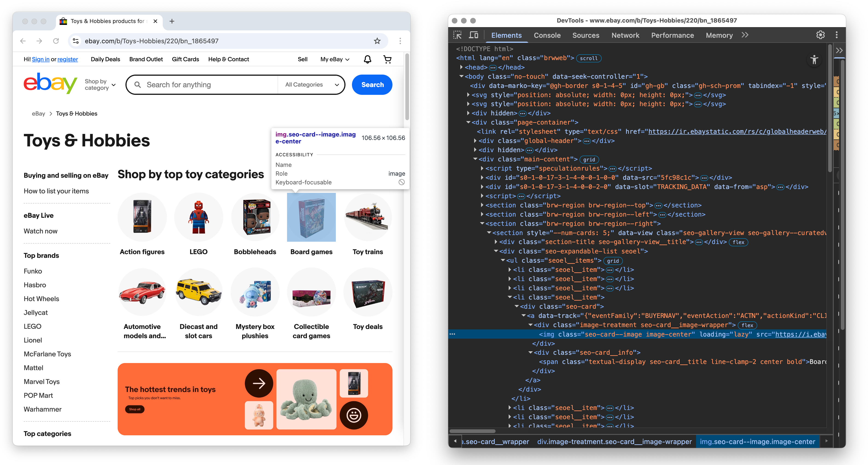Open the browser three-dot menu

[400, 41]
